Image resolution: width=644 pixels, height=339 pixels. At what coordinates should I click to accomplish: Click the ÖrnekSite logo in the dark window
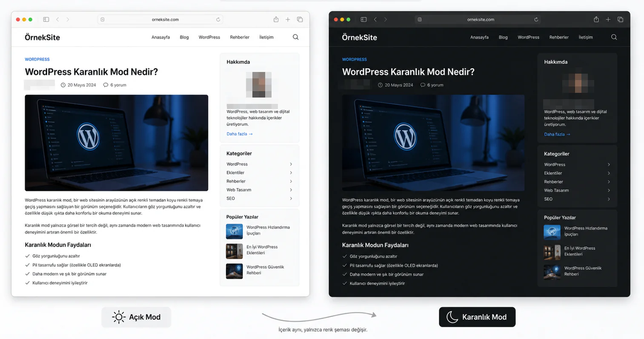click(360, 37)
